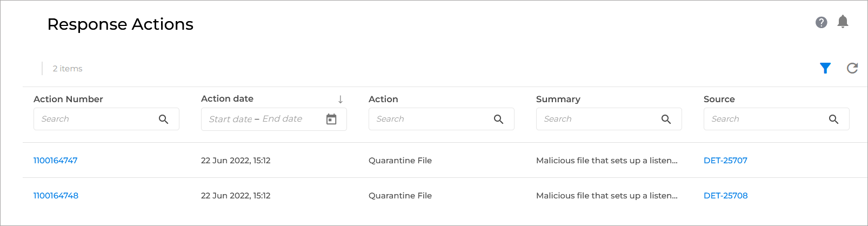
Task: Open action number 1100164748
Action: coord(56,196)
